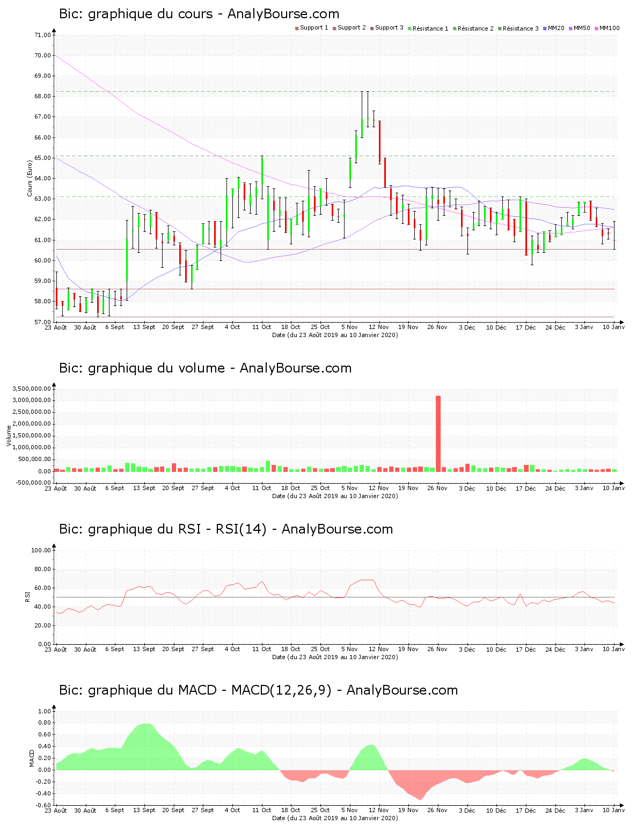644x832 pixels.
Task: Click the 3,000,000.00 volume axis value
Action: click(x=31, y=400)
